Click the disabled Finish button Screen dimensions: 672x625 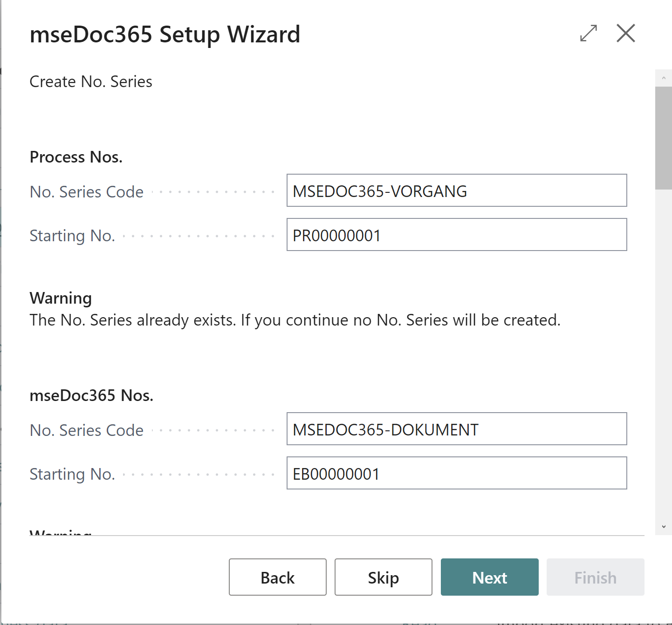595,577
